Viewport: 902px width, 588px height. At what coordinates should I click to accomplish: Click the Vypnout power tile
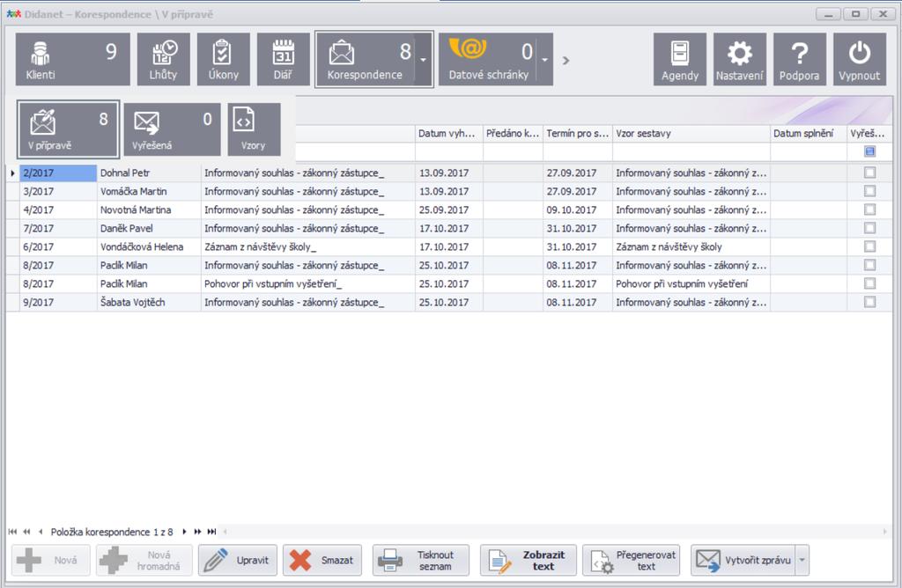tap(860, 59)
